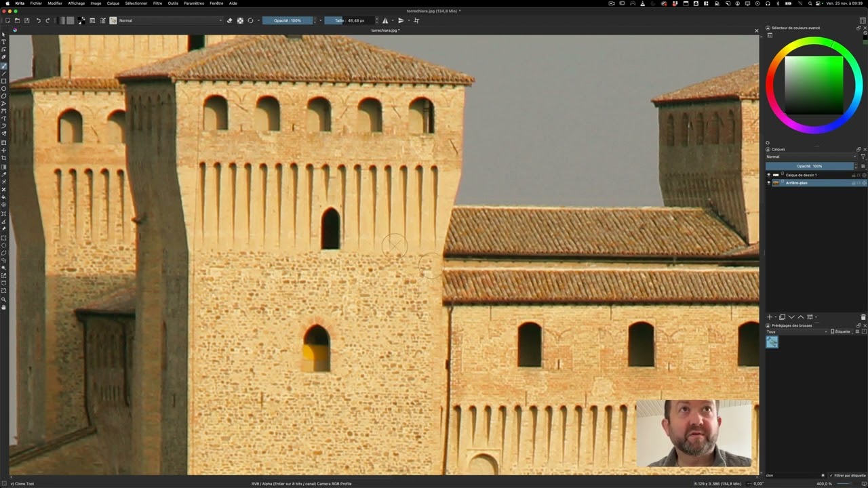Viewport: 868px width, 488px height.
Task: Add a new paint layer
Action: coord(770,317)
